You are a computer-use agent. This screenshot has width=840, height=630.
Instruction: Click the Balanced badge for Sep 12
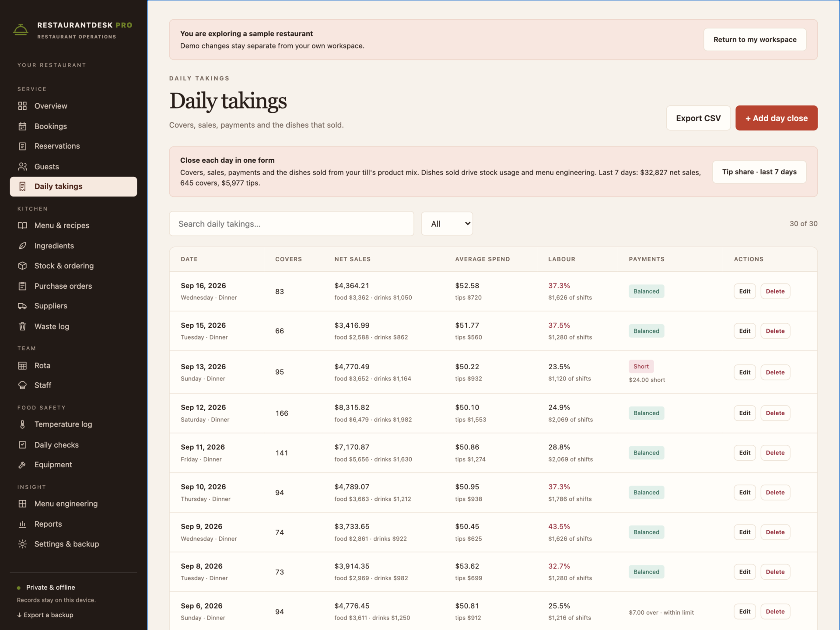coord(646,413)
